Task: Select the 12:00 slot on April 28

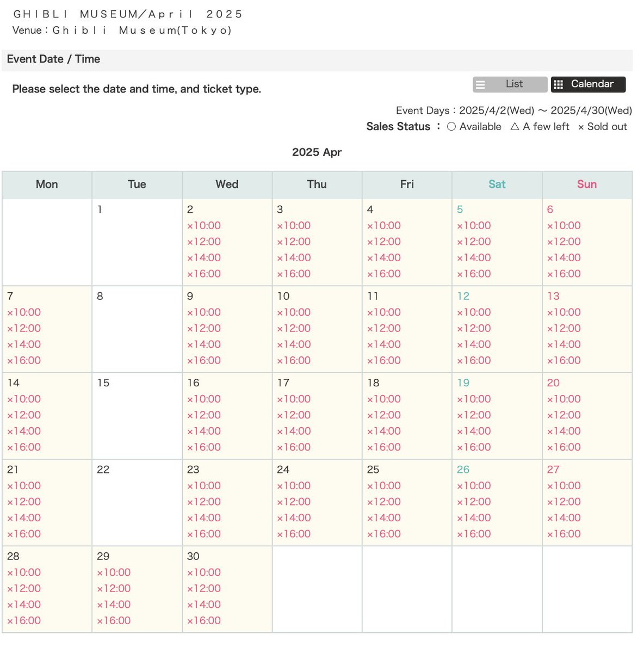Action: [x=24, y=588]
